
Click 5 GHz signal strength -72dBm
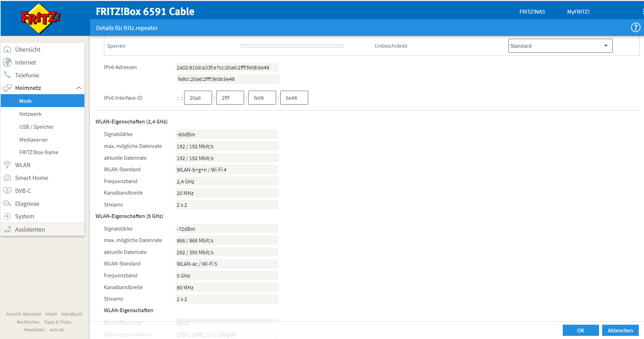(227, 229)
